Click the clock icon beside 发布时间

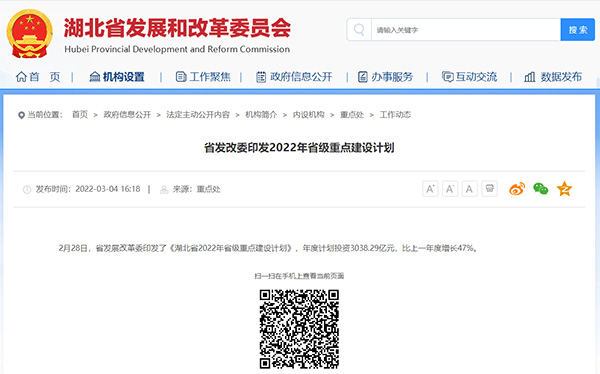(x=27, y=189)
